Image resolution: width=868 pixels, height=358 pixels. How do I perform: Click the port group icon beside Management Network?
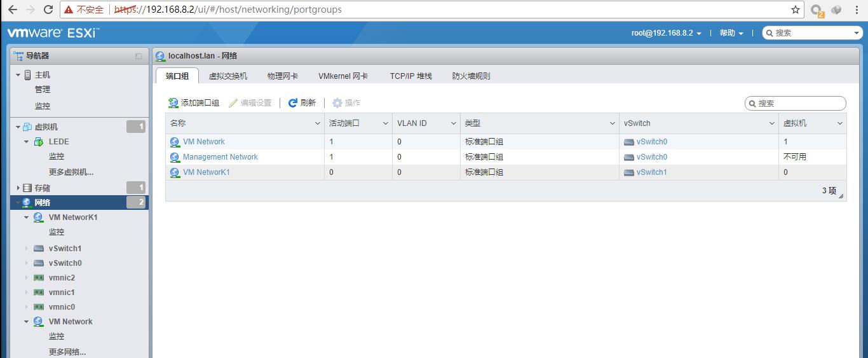click(175, 157)
